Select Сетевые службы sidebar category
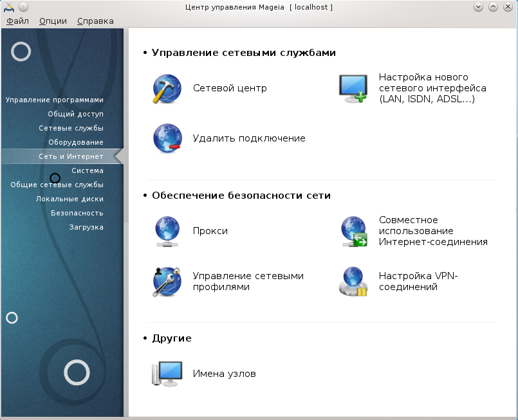This screenshot has height=420, width=518. (71, 128)
